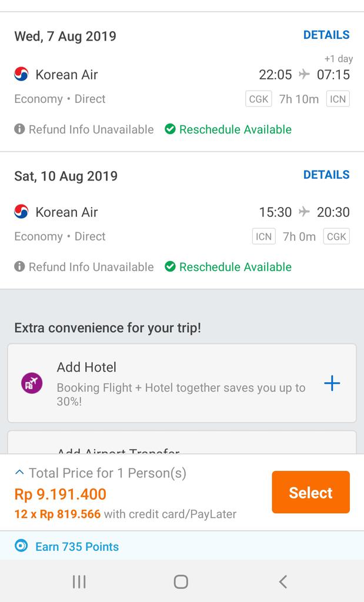This screenshot has height=602, width=364.
Task: Tap the Android home navigation button
Action: coord(181,581)
